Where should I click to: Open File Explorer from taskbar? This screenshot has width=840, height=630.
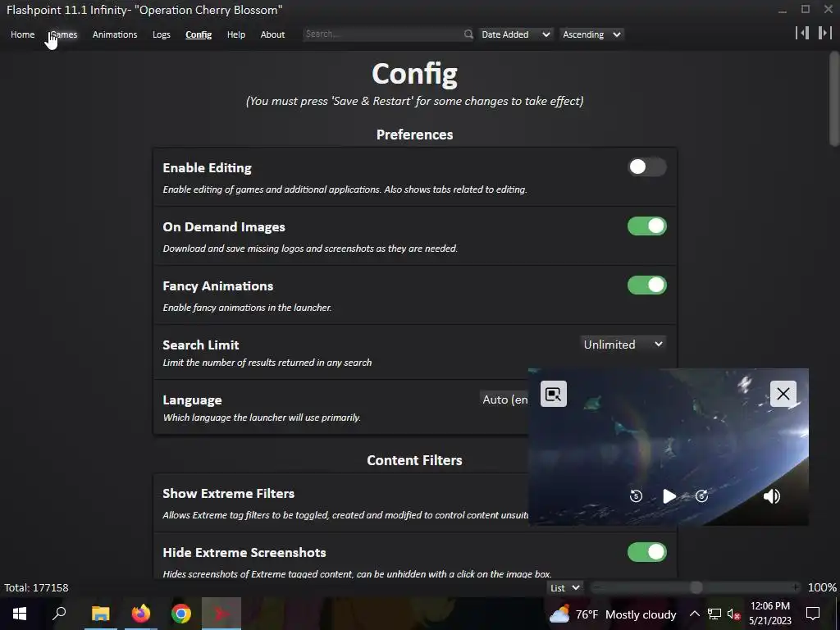pyautogui.click(x=100, y=614)
